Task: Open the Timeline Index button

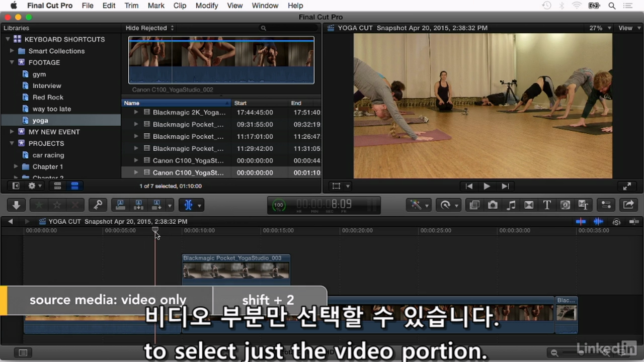Action: 23,352
